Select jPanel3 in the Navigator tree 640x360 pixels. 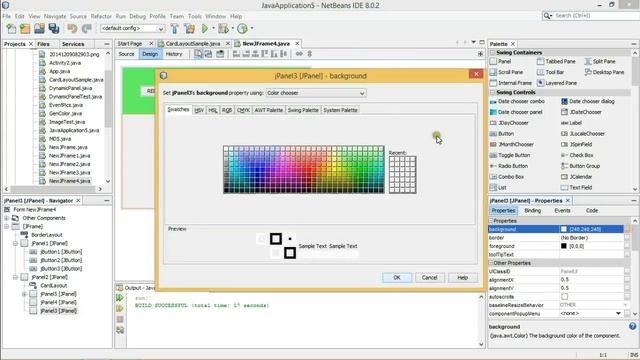pos(58,311)
